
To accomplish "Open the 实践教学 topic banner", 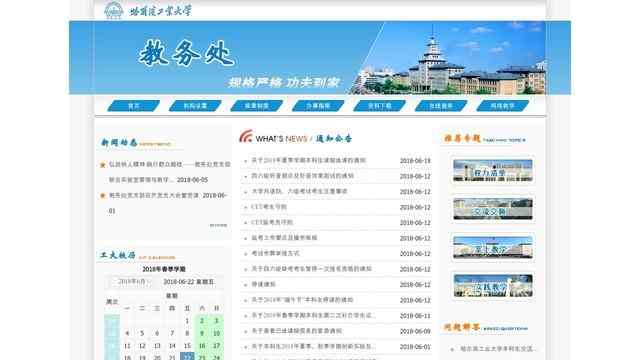I will [493, 286].
